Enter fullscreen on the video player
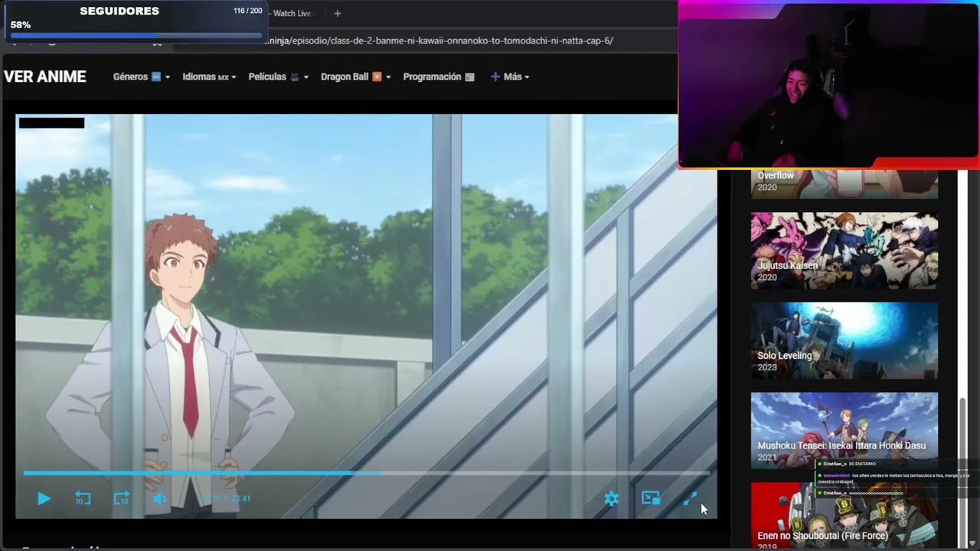980x551 pixels. pyautogui.click(x=690, y=499)
